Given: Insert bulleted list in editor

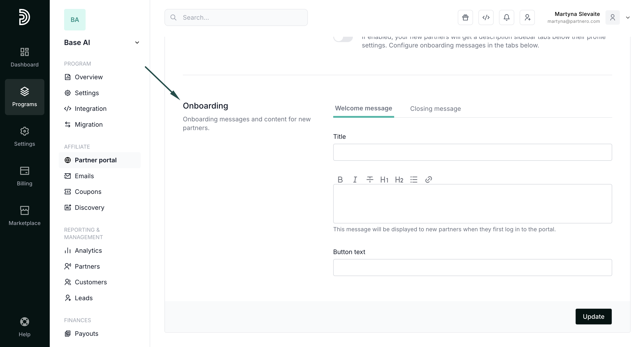Looking at the screenshot, I should click(x=414, y=180).
